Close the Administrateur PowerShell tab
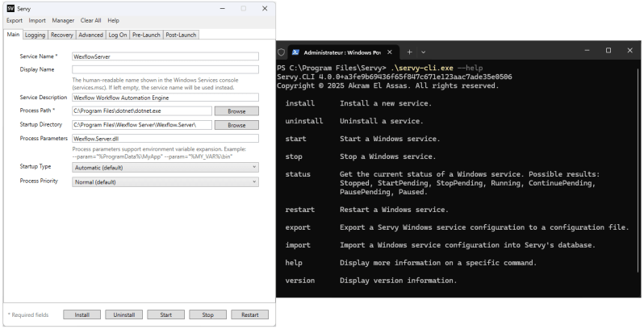The height and width of the screenshot is (329, 644). coord(390,52)
